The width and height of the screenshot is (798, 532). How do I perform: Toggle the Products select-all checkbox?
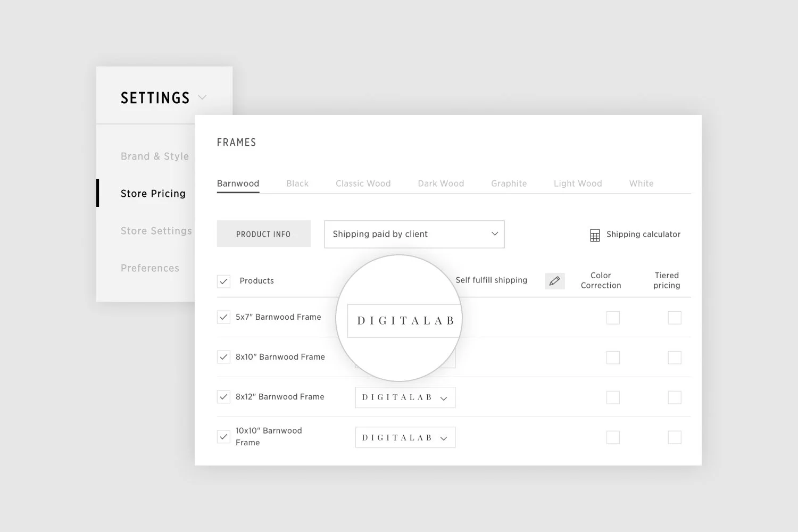[x=223, y=281]
